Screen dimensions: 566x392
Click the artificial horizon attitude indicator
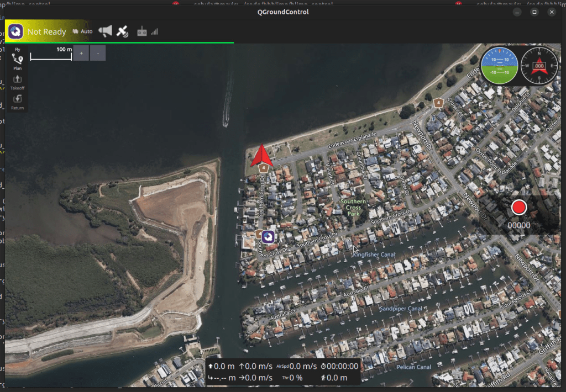point(499,65)
